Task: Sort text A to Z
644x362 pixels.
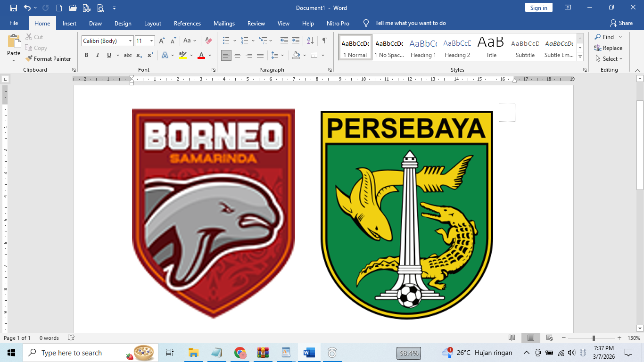Action: click(x=310, y=41)
